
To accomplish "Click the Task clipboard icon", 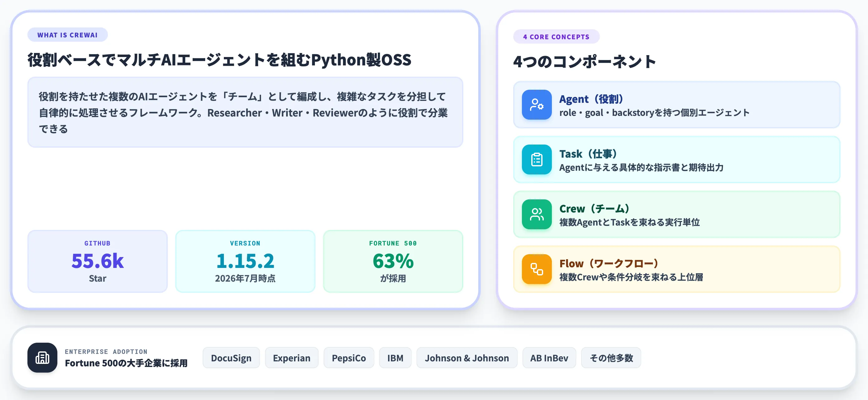I will 537,159.
